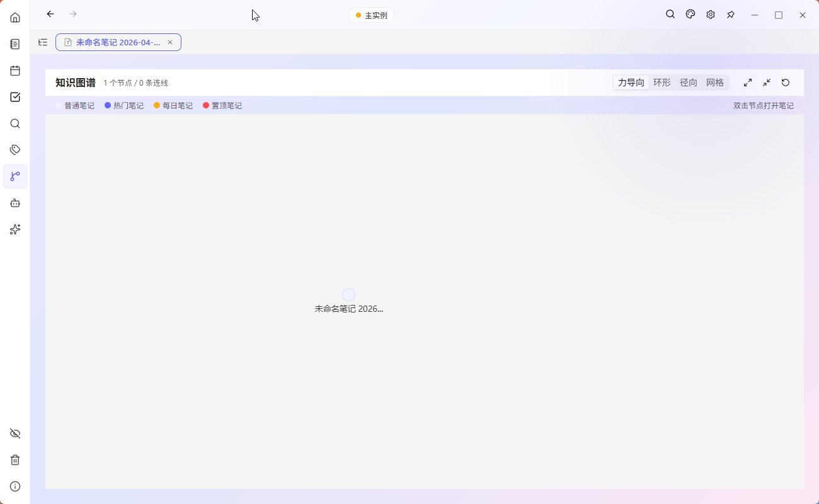Screen dimensions: 819x504
Task: Toggle the 热门笔记 legend dot
Action: 107,105
